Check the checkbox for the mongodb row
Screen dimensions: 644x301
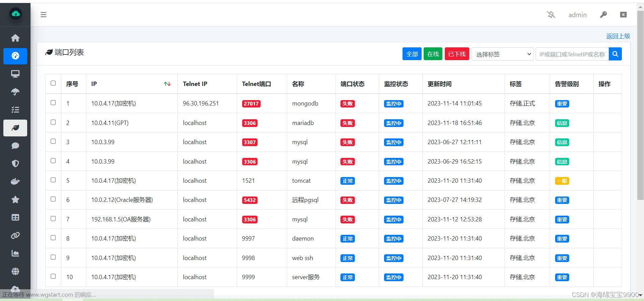pos(53,103)
